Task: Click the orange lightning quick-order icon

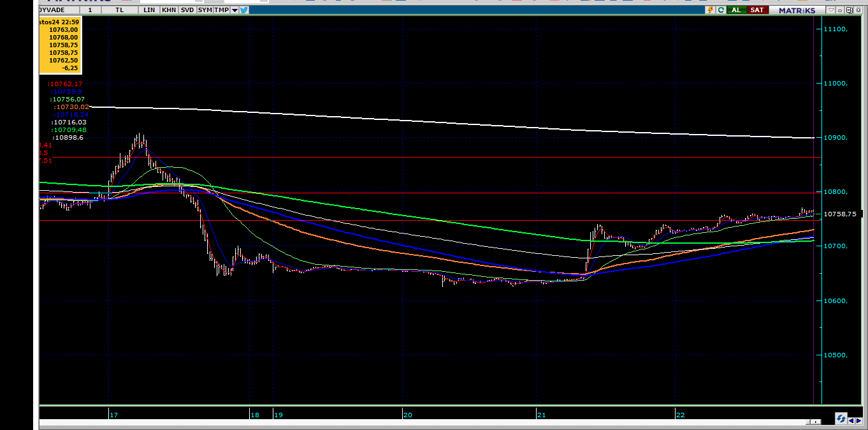Action: click(710, 10)
